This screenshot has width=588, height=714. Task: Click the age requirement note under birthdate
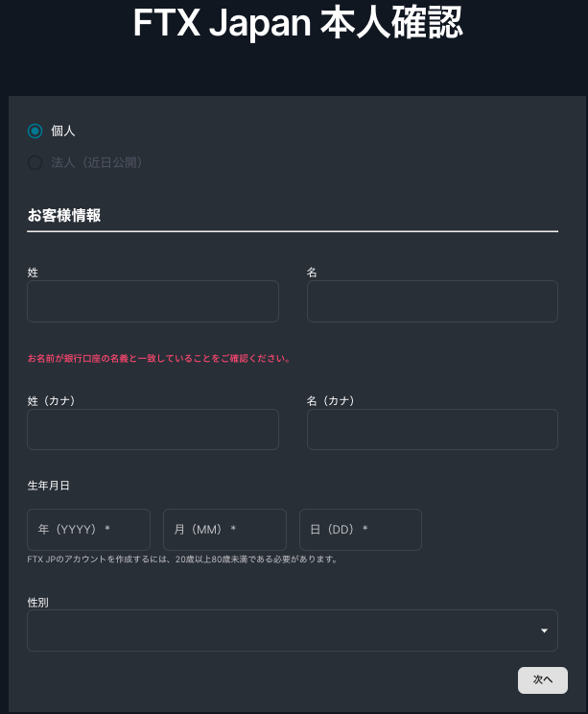click(x=182, y=559)
